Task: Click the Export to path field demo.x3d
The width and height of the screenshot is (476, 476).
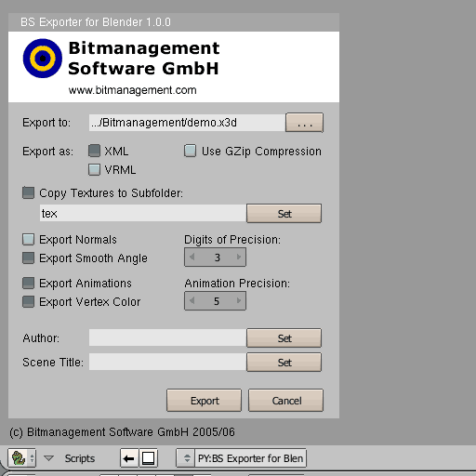Action: pos(187,123)
